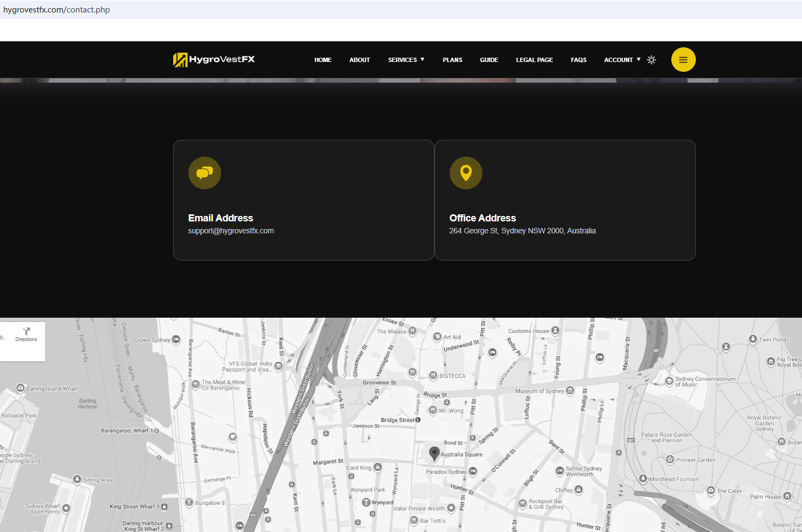Screen dimensions: 802x532
Task: Click the support@hygrovestfx.com email address
Action: tap(231, 231)
